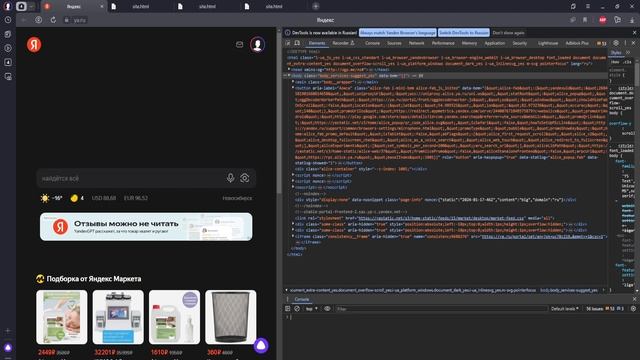640x360 pixels.
Task: Show more style pane tabs chevron
Action: coord(628,53)
